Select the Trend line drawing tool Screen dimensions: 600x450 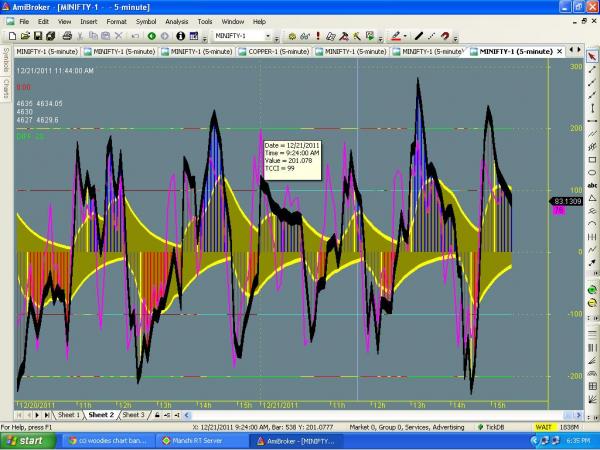[x=592, y=69]
